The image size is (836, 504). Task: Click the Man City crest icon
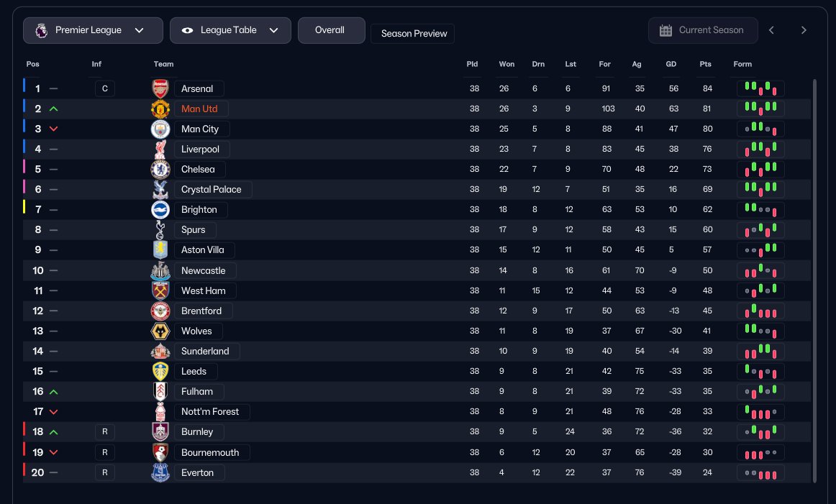tap(160, 129)
